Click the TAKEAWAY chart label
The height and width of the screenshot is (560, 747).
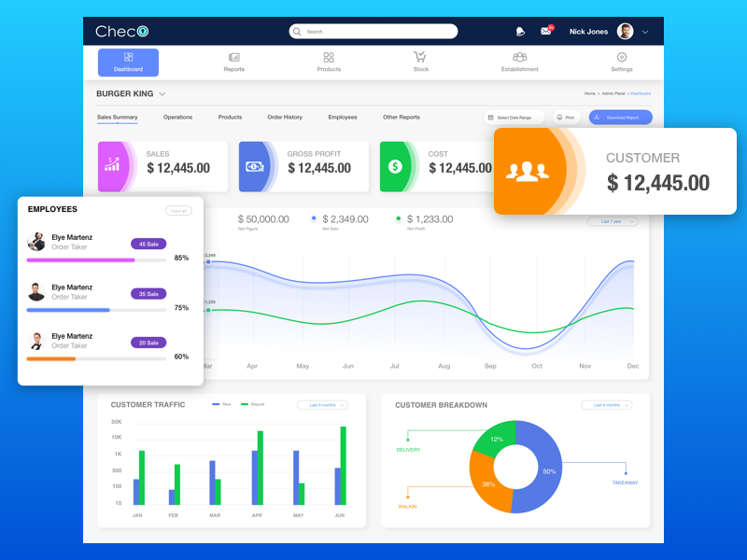coord(625,483)
